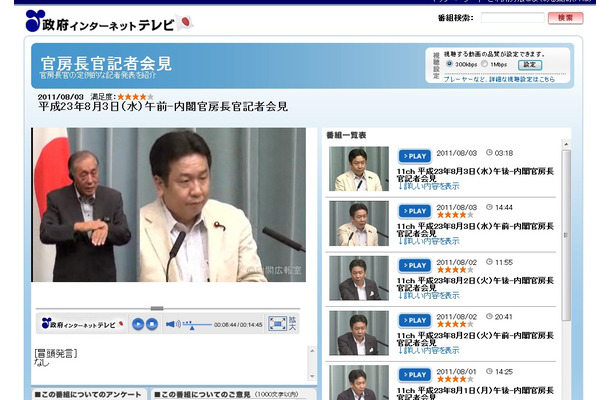Click the stop button in the video player
The image size is (610, 400).
pos(152,324)
